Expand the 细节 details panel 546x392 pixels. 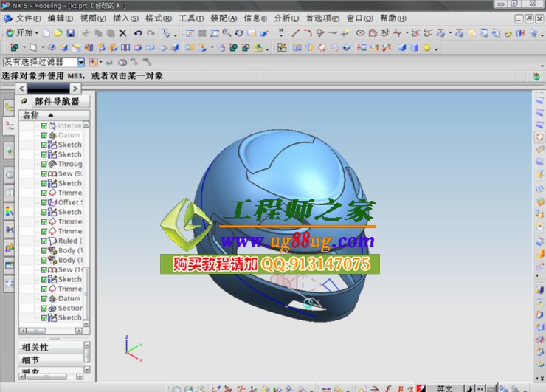52,360
